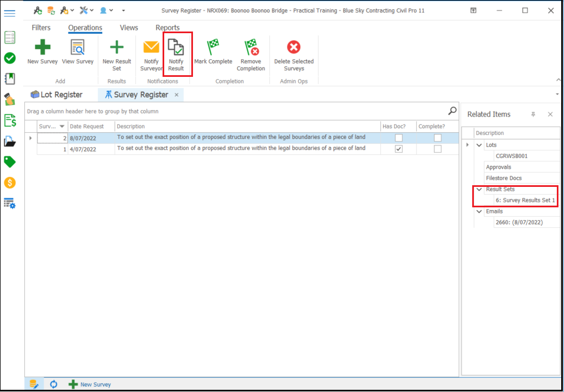The width and height of the screenshot is (564, 392).
Task: Collapse the Emails tree node
Action: click(x=479, y=211)
